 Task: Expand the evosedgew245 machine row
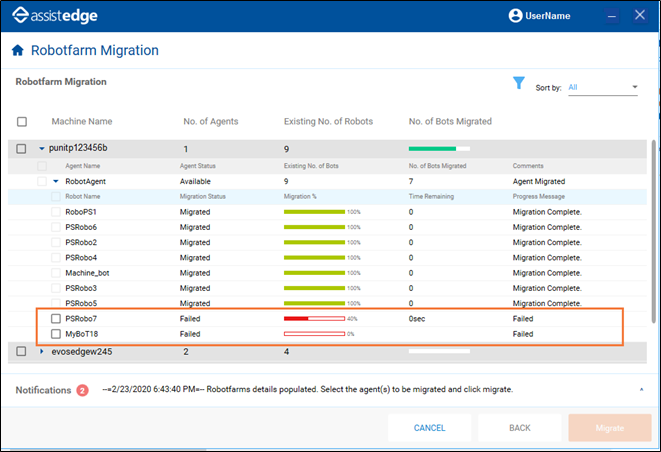41,352
